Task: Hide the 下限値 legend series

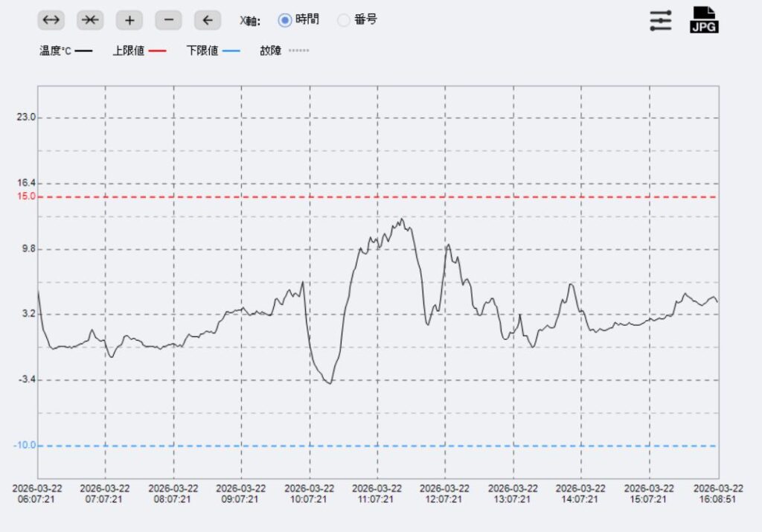Action: (x=213, y=51)
